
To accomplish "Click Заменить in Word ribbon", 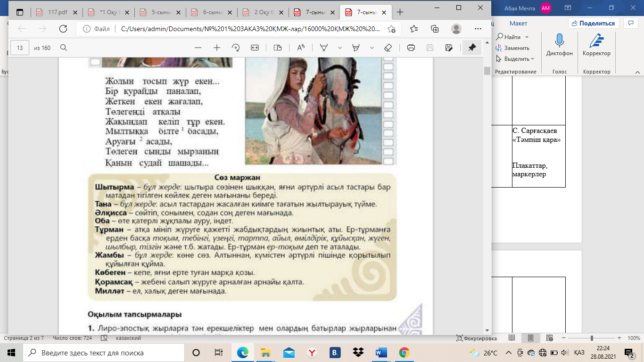I will point(512,48).
